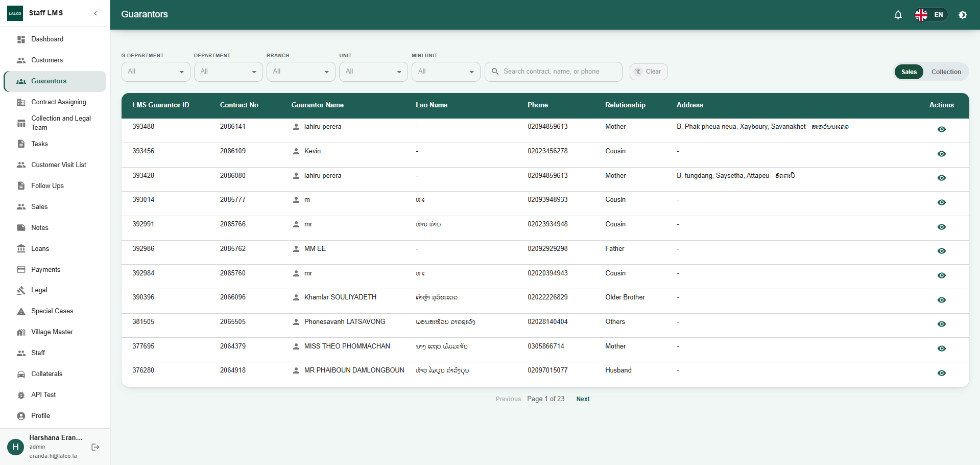View MR PHAIBOUN DAMLONGBOUN eye icon
Screen dimensions: 980x465
[942, 373]
